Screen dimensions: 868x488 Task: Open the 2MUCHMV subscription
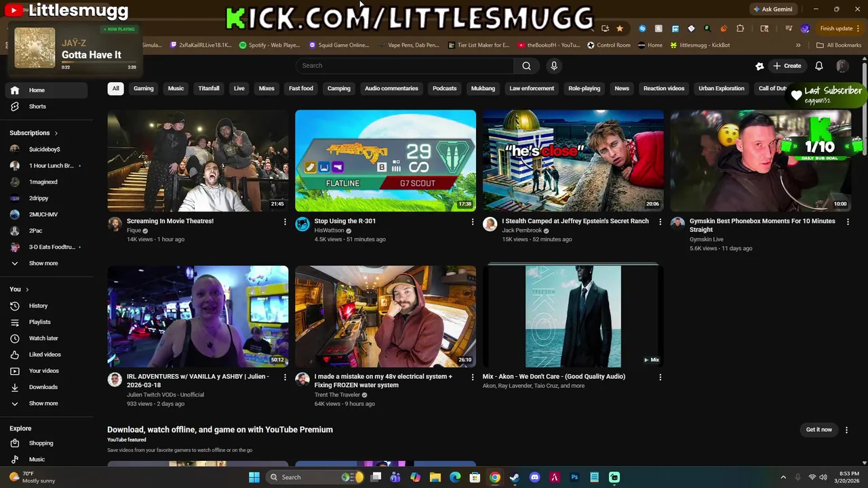47,214
